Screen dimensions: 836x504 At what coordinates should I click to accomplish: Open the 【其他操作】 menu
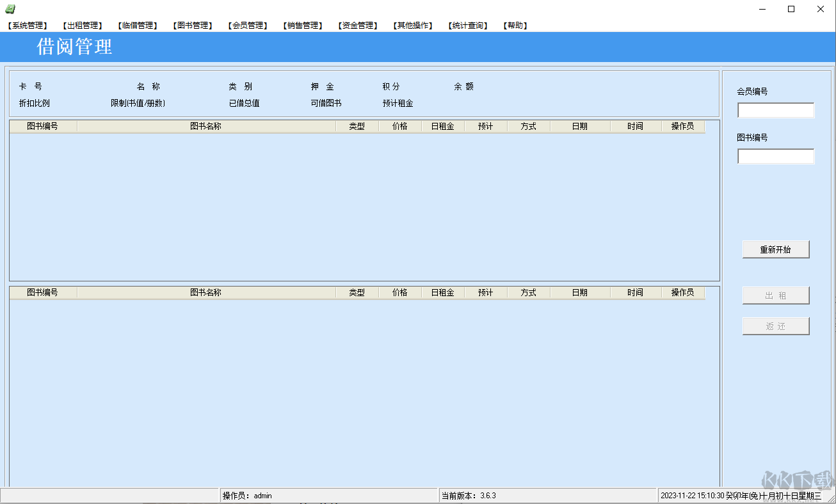(412, 26)
